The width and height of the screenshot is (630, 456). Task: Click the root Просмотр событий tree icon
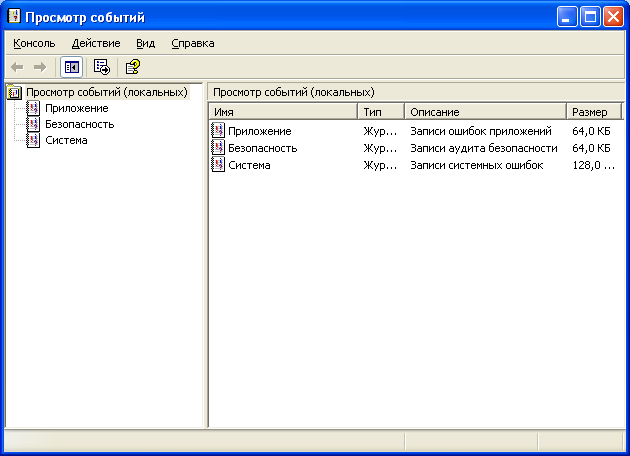14,92
